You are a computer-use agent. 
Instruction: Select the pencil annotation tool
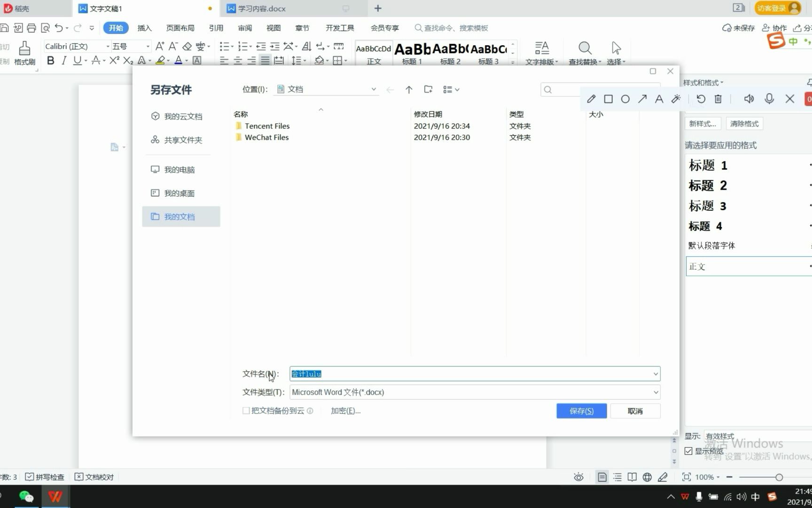click(x=591, y=99)
